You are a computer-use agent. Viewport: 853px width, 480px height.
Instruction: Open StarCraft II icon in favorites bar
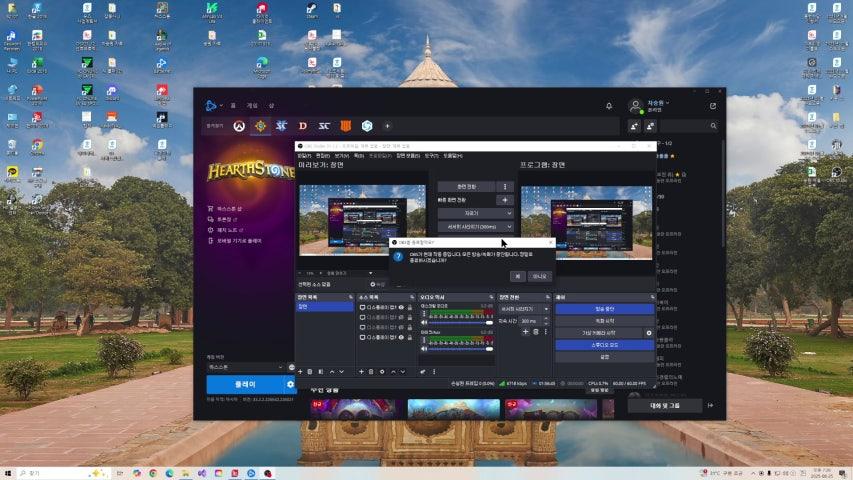click(281, 126)
